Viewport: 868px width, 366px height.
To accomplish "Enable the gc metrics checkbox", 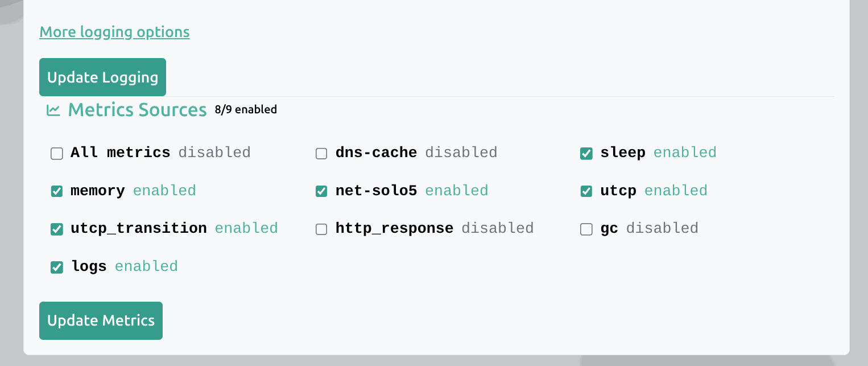I will (586, 229).
